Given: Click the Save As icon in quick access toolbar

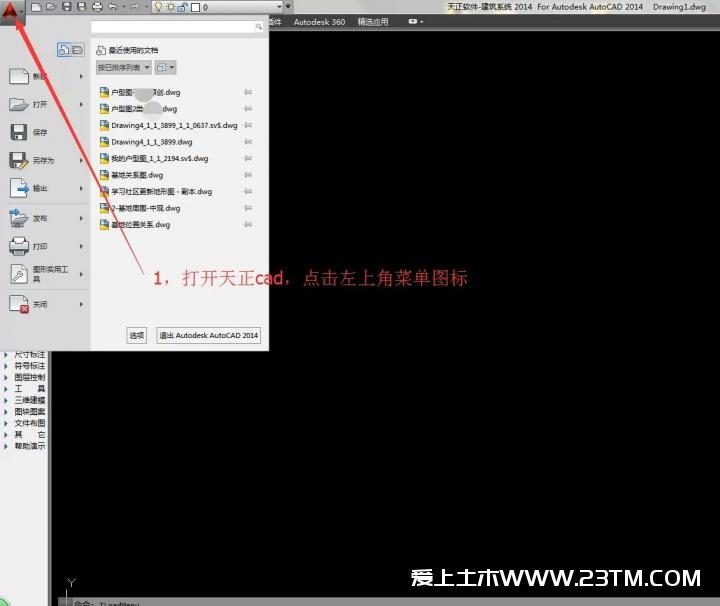Looking at the screenshot, I should point(82,7).
